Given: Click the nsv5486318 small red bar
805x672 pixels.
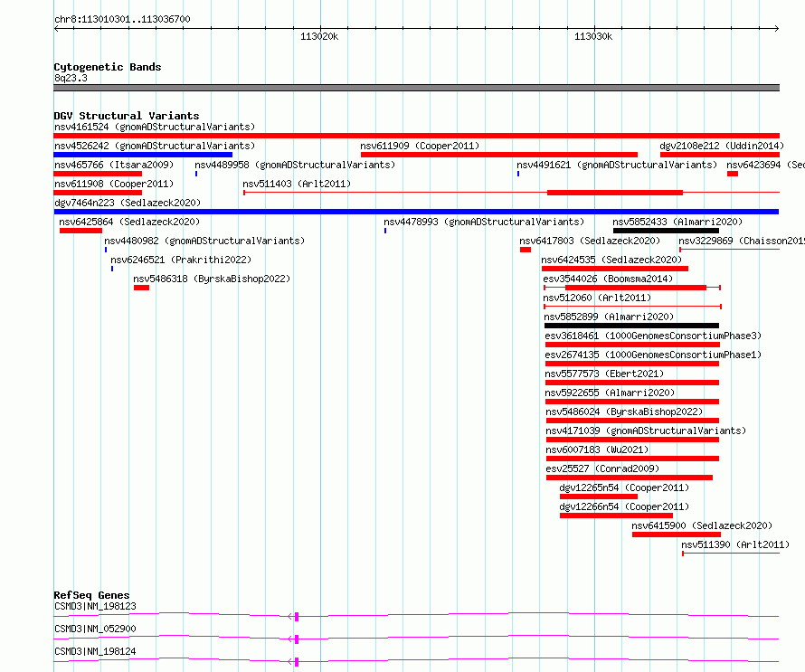Looking at the screenshot, I should point(141,288).
